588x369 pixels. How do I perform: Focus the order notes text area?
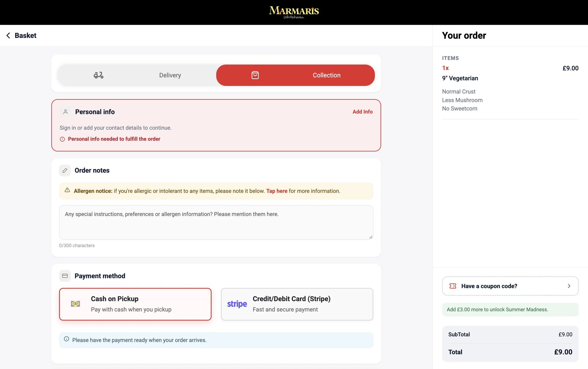coord(216,222)
